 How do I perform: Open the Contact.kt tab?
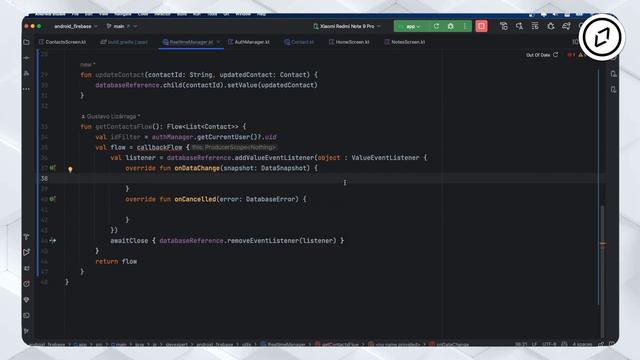coord(299,42)
